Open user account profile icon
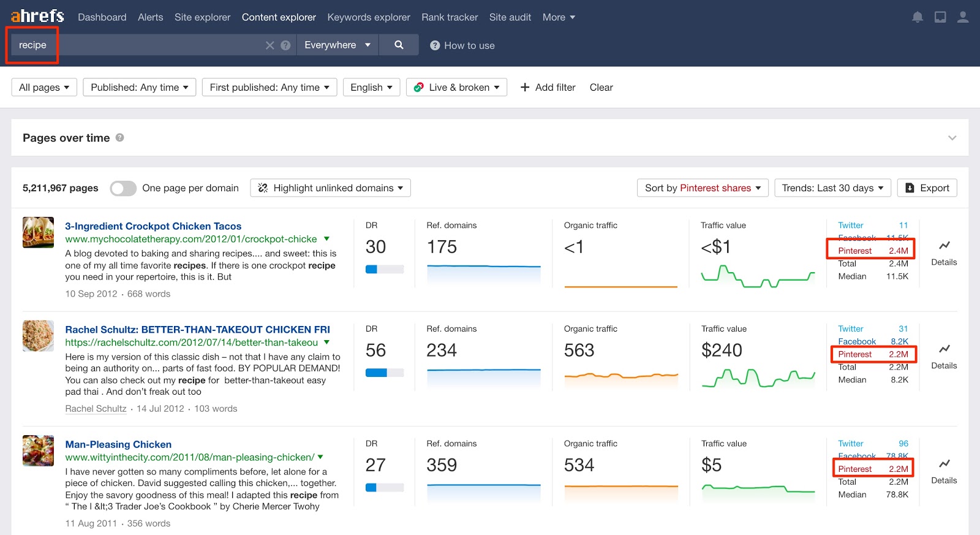Viewport: 980px width, 535px height. [963, 17]
